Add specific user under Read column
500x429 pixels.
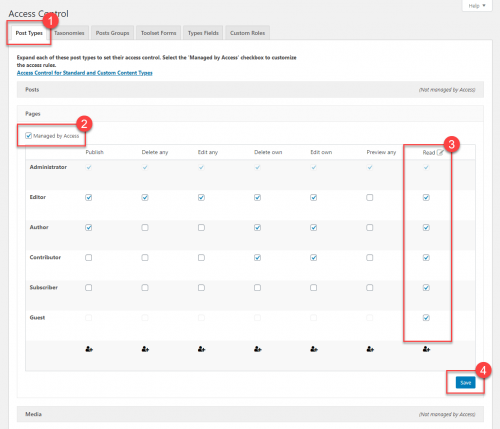point(426,349)
